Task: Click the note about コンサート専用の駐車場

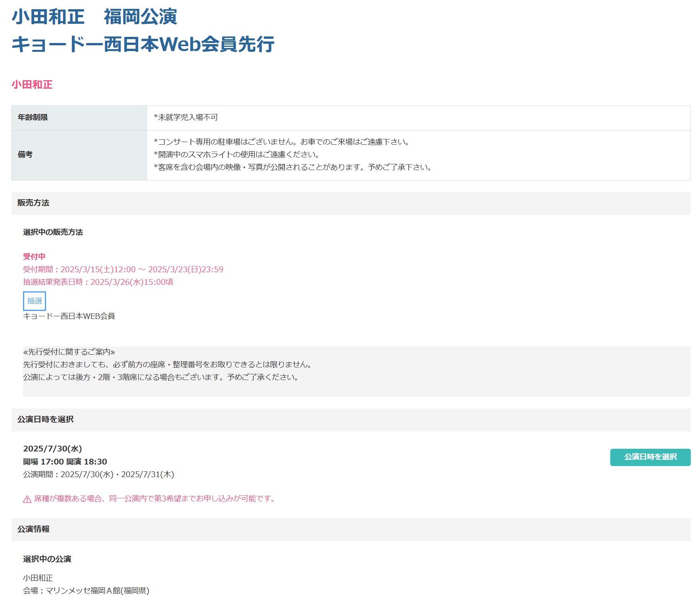Action: [282, 142]
